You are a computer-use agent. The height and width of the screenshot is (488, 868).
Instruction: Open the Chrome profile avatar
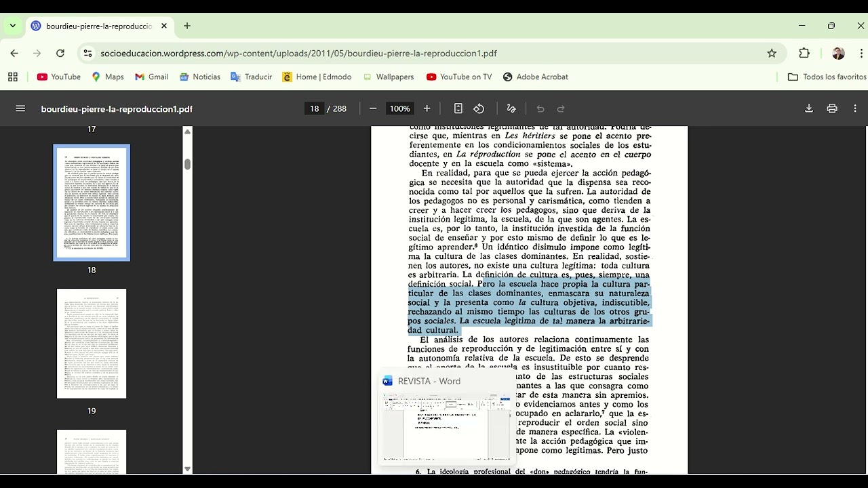(x=838, y=53)
